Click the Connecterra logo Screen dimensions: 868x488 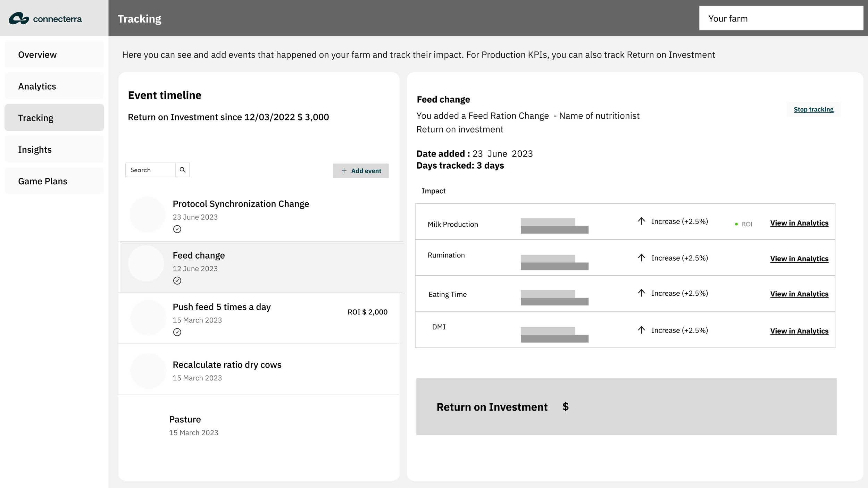[x=45, y=18]
